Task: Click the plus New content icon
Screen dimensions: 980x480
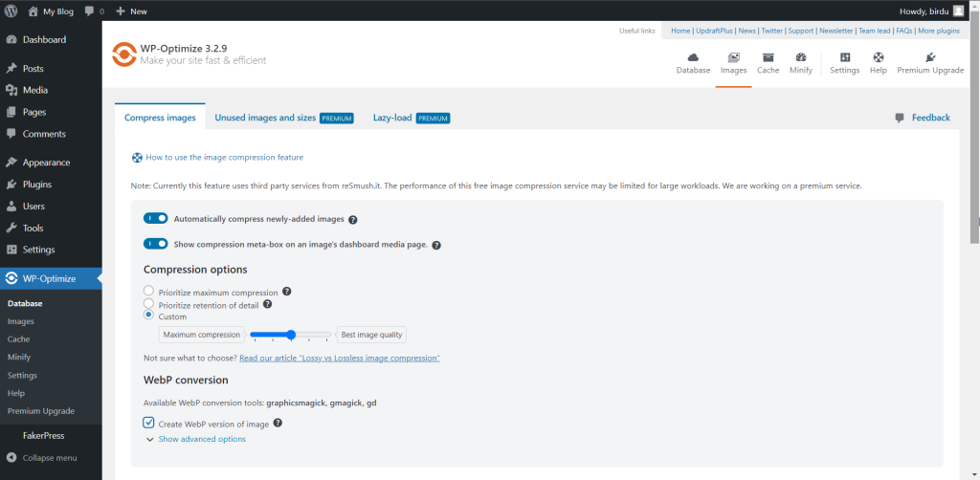Action: 121,11
